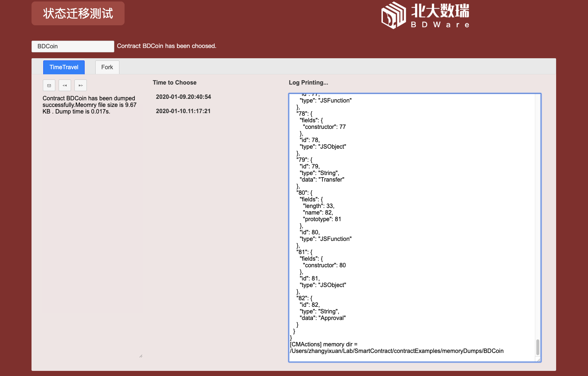Focus the BDCoin contract name field
Viewport: 588px width, 376px height.
coord(73,46)
